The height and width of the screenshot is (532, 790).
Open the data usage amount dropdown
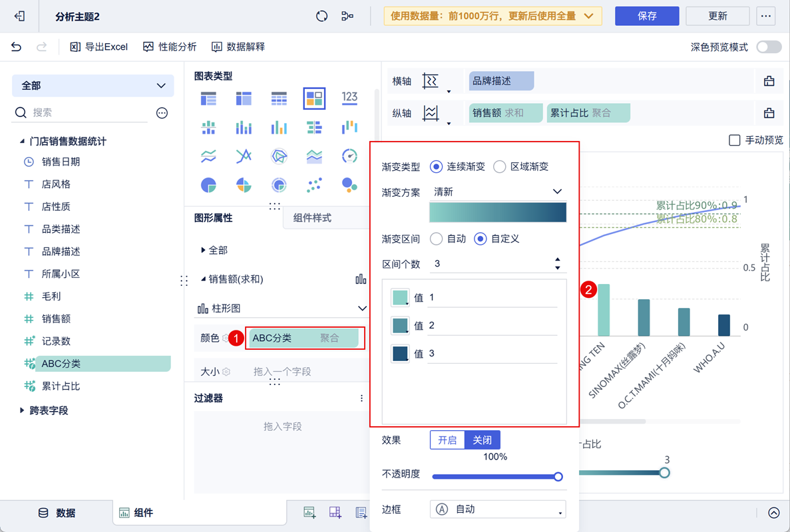click(493, 16)
